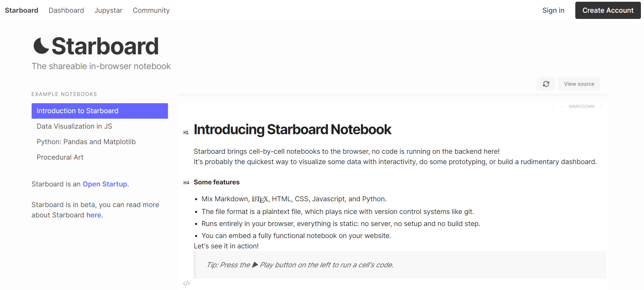644x290 pixels.
Task: Click Sign in
Action: (x=553, y=10)
